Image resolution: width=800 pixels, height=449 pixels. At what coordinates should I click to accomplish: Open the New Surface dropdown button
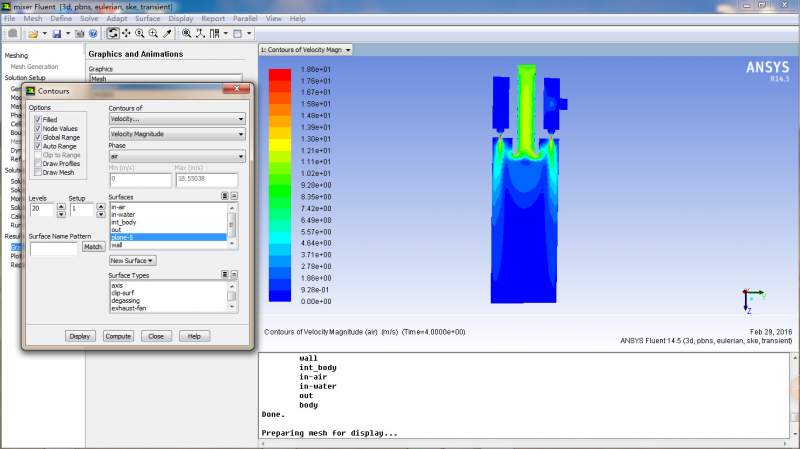[x=133, y=261]
